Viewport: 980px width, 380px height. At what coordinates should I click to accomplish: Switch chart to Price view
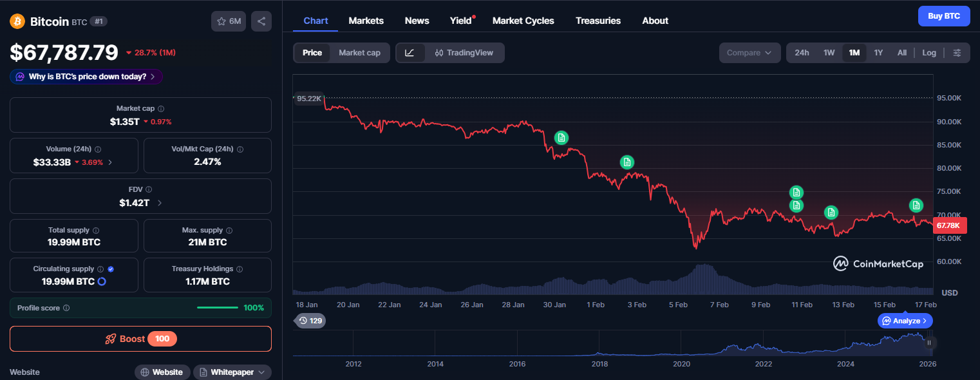[x=312, y=53]
